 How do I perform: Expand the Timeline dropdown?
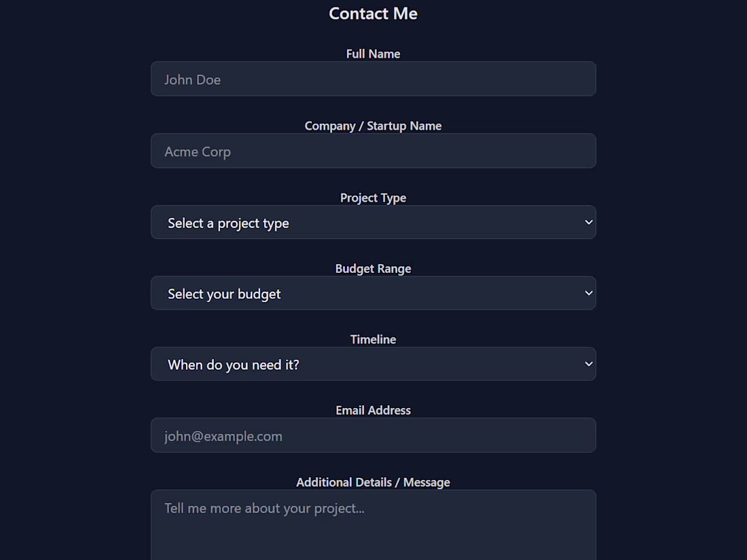(x=373, y=364)
